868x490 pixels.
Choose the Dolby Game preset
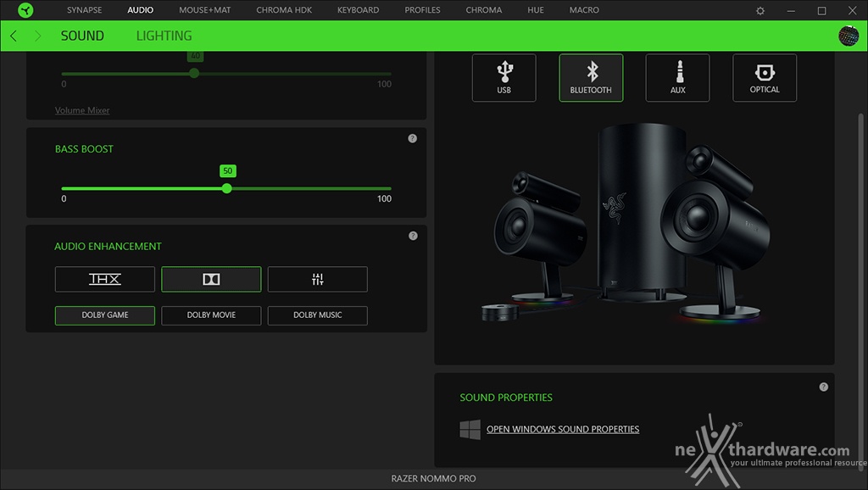(x=104, y=315)
